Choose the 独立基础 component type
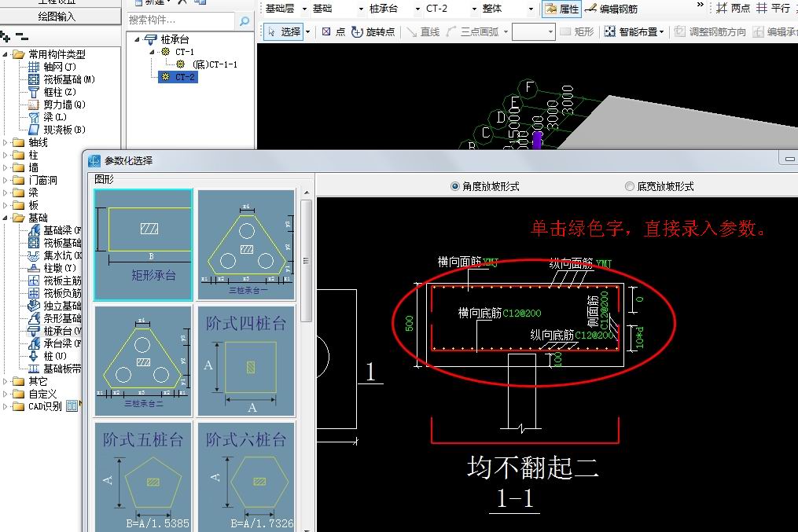798x532 pixels. [61, 306]
